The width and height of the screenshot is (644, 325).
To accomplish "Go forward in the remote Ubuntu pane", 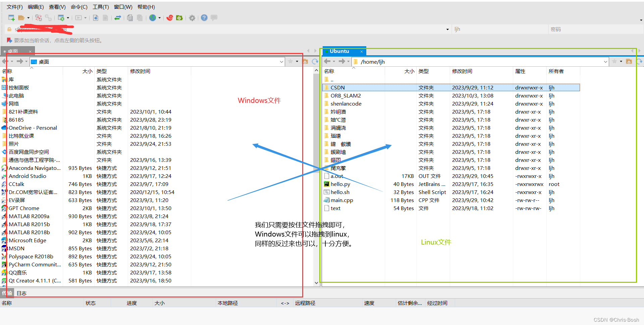I will (342, 61).
